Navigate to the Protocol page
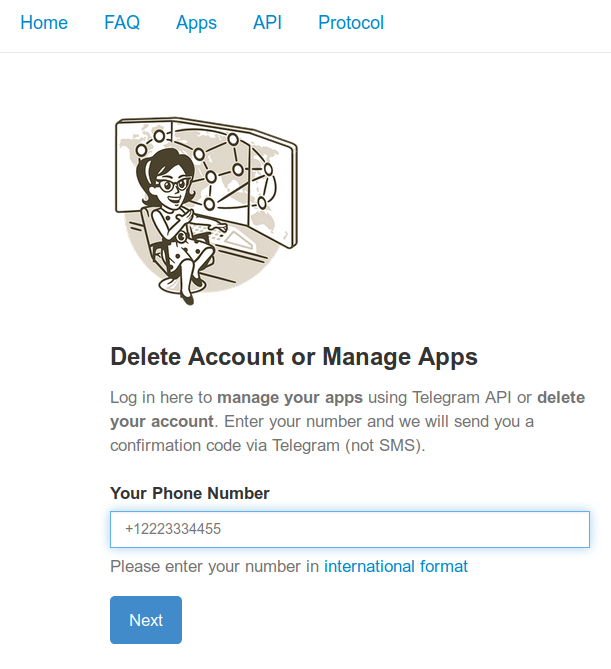Viewport: 611px width, 669px height. coord(351,22)
